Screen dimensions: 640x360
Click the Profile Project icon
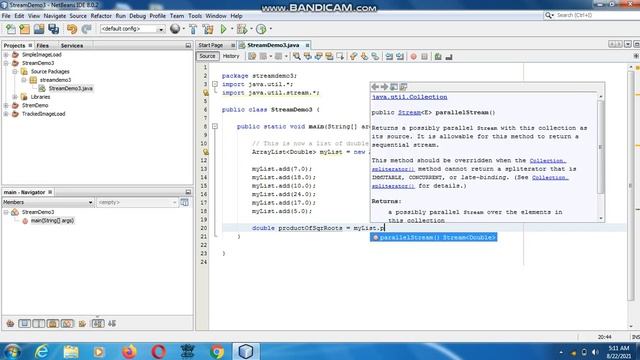[261, 29]
